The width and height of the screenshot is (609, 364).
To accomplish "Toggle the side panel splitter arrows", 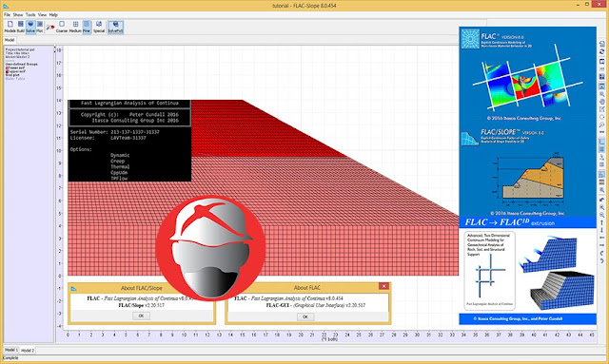I will tap(55, 49).
